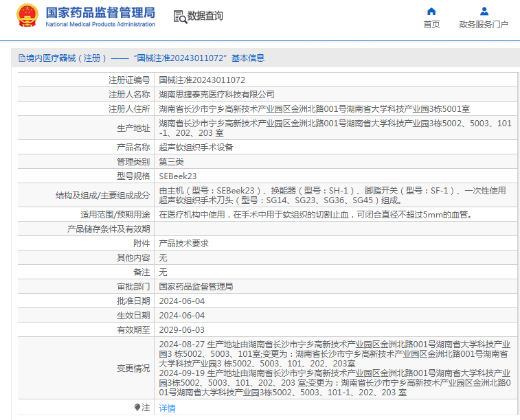Image resolution: width=520 pixels, height=420 pixels.
Task: Click the 有效期至 label
Action: 133,330
